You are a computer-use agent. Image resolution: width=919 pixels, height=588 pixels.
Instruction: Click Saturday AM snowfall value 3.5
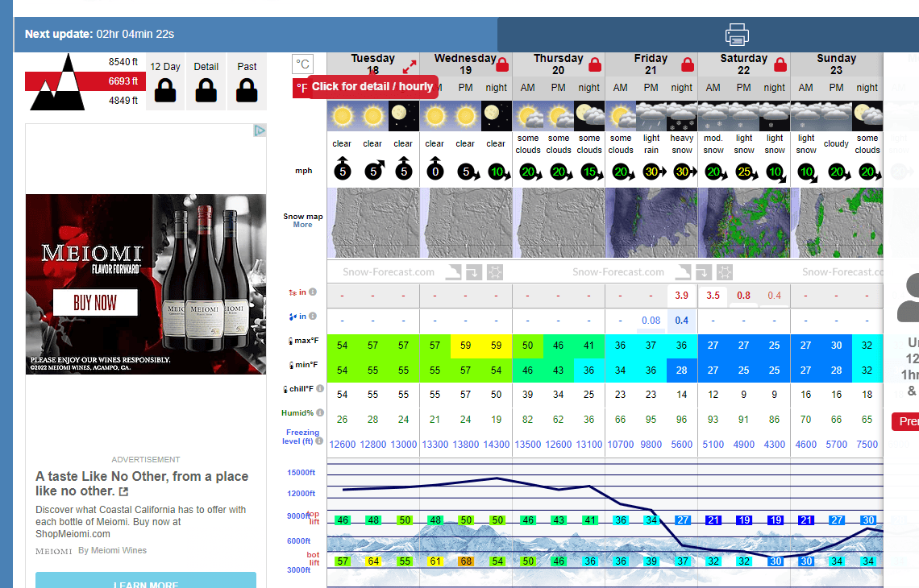(713, 296)
